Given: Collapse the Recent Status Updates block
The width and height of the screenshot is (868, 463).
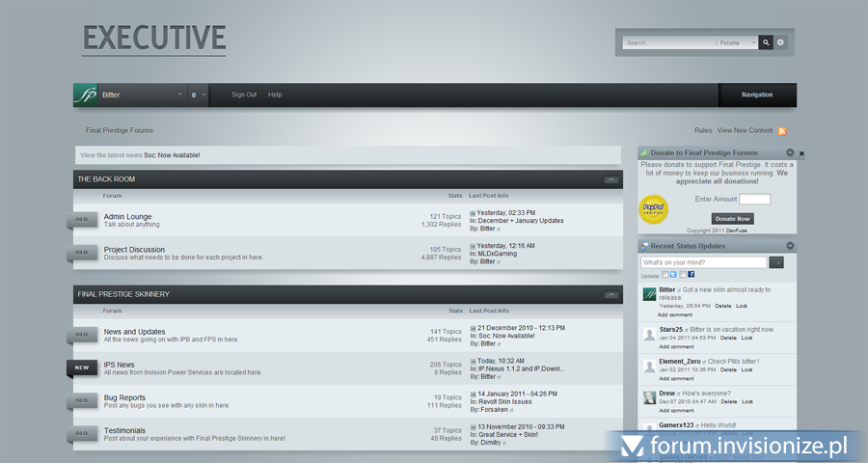Looking at the screenshot, I should click(790, 246).
